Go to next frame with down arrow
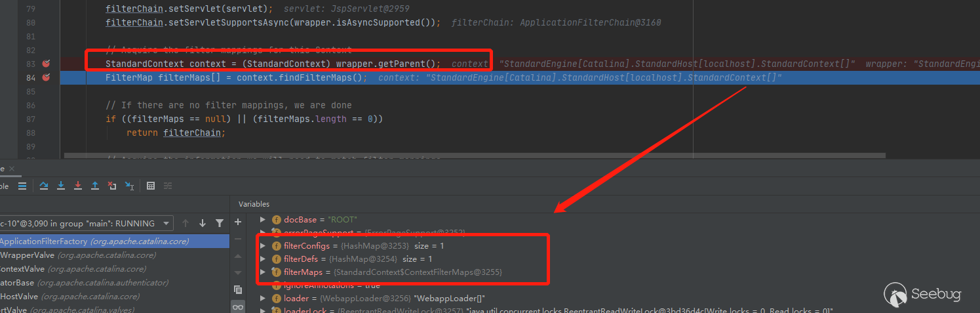980x313 pixels. 203,224
